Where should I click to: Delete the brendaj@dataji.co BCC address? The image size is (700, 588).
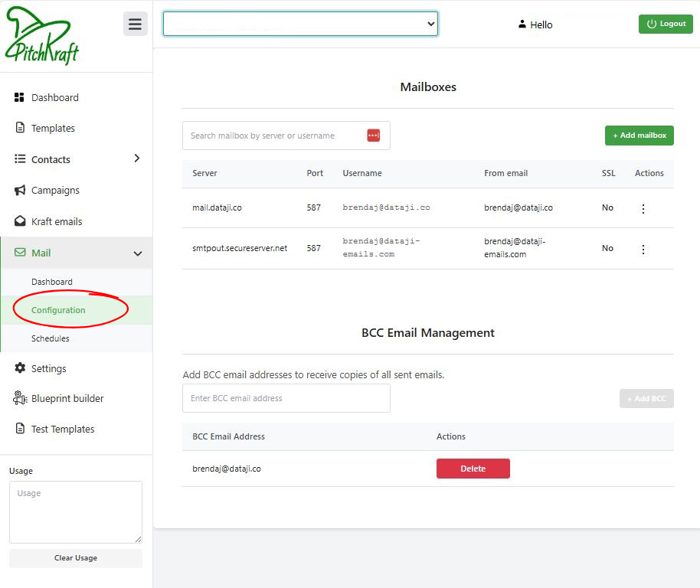point(473,469)
